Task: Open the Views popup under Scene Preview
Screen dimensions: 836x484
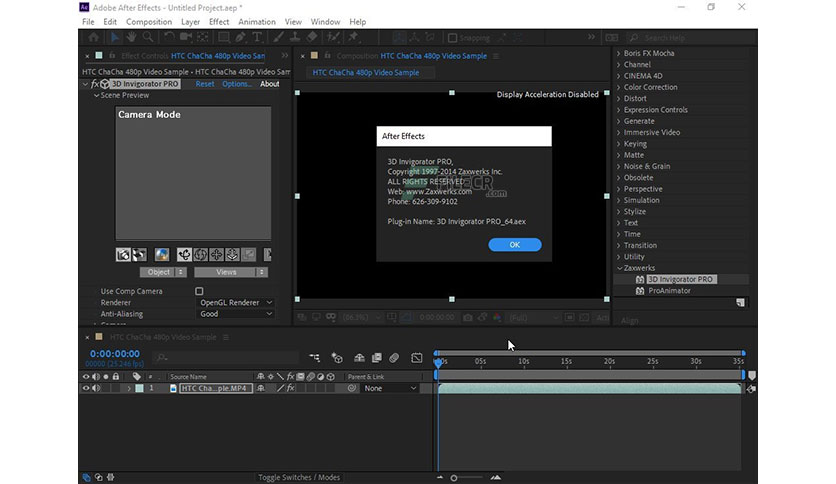Action: pyautogui.click(x=231, y=272)
